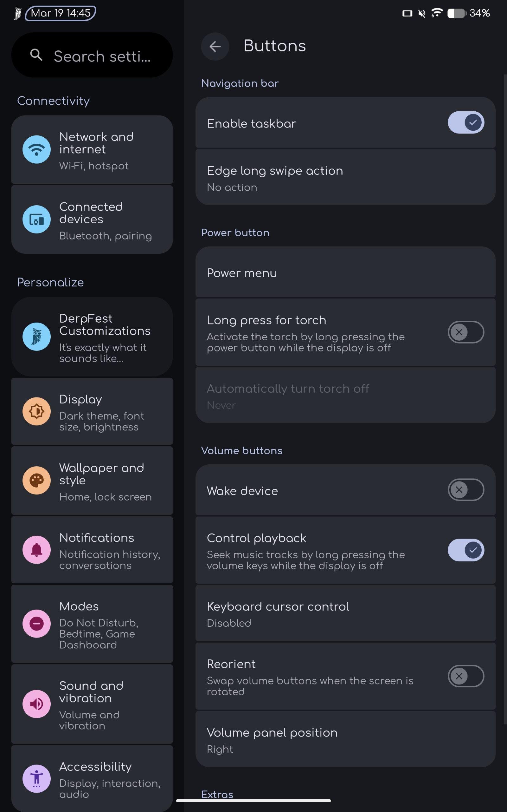The height and width of the screenshot is (812, 507).
Task: Disable the Enable taskbar switch
Action: pyautogui.click(x=465, y=122)
